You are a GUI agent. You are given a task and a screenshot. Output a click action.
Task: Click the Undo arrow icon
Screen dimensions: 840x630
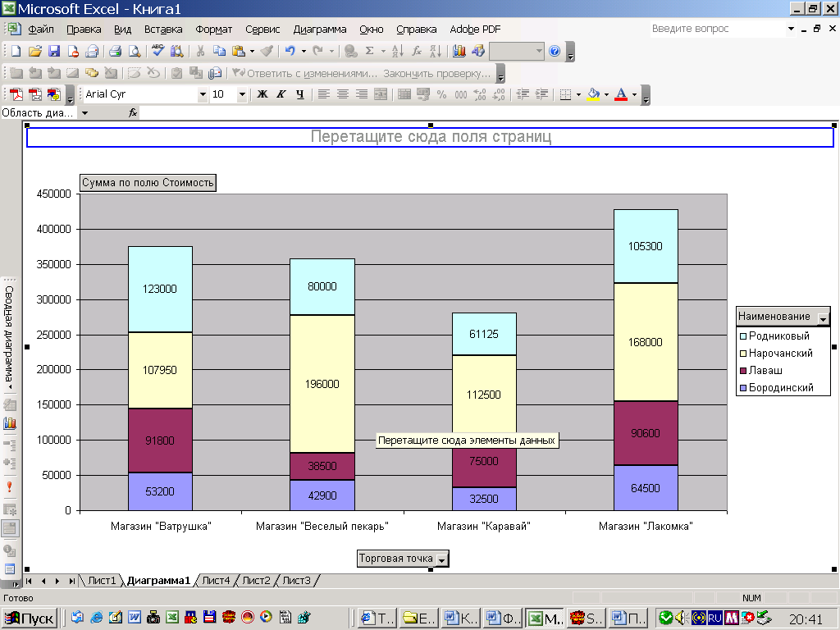click(290, 51)
